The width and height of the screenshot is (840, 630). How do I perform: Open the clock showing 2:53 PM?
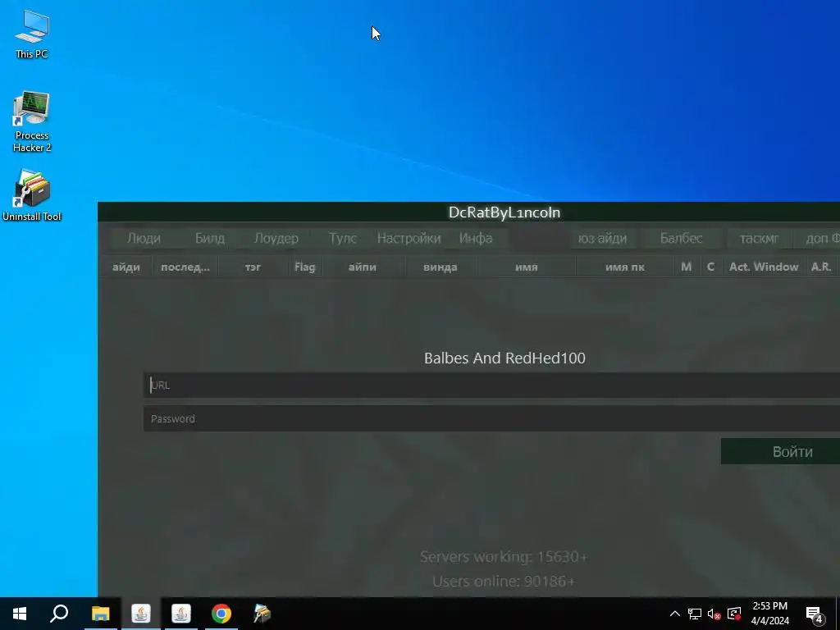769,614
